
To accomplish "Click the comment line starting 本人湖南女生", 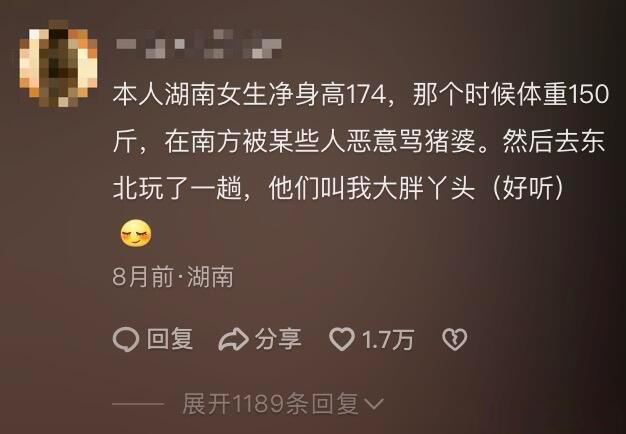I will pos(361,96).
